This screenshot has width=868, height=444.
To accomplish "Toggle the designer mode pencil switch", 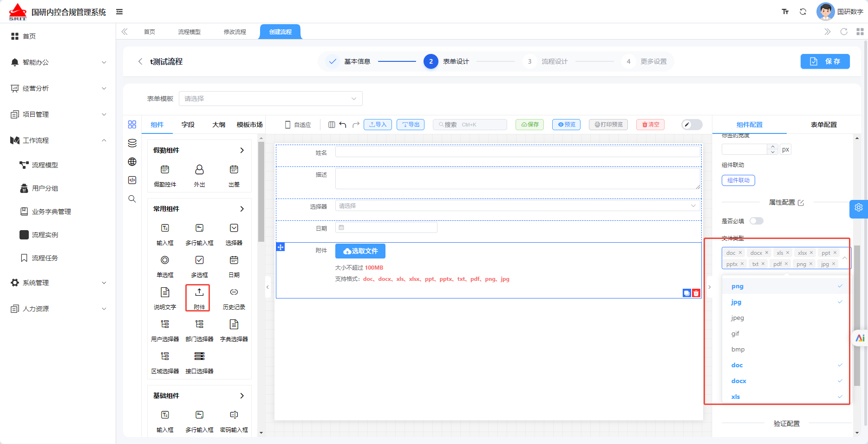I will [692, 125].
